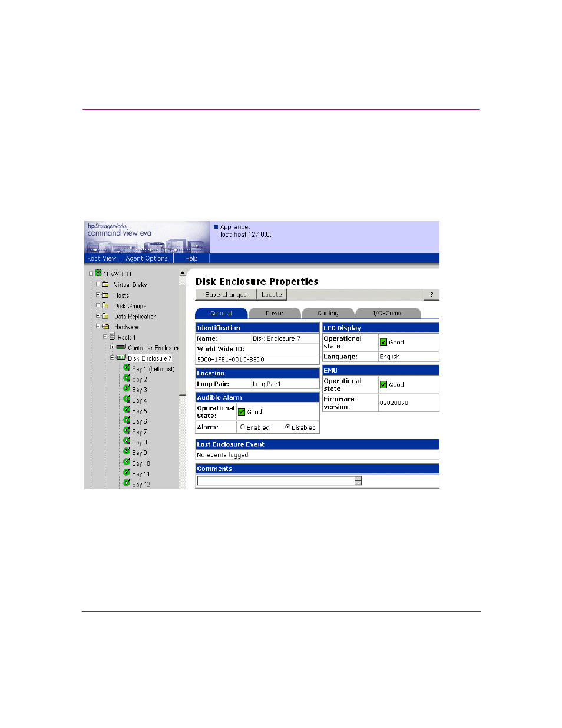Expand the Data Replication node

(x=98, y=316)
